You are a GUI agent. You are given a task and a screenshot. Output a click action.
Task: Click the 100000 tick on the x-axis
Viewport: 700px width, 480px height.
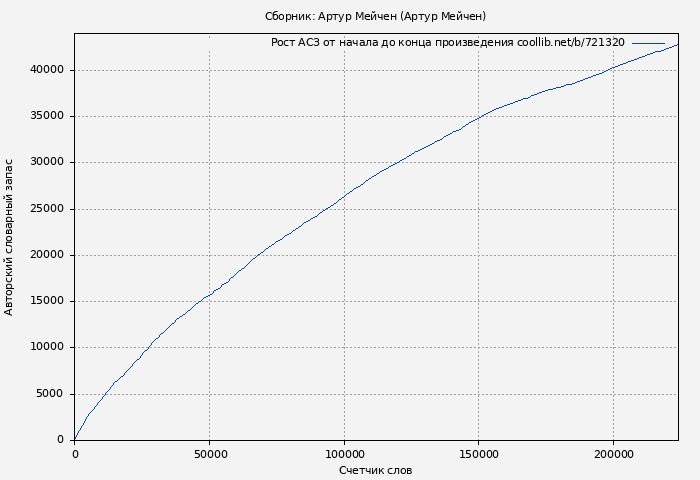tap(344, 454)
